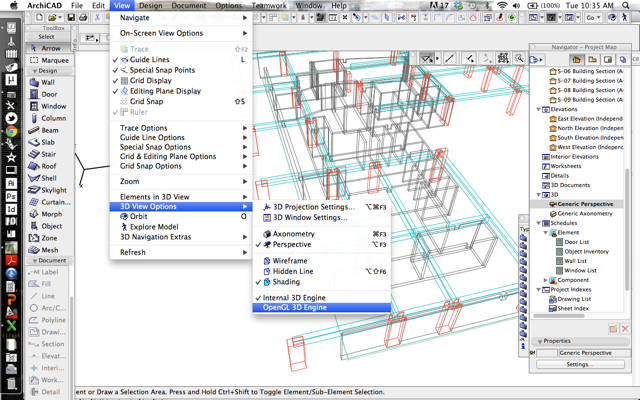
Task: Select the Roof tool
Action: tap(49, 166)
